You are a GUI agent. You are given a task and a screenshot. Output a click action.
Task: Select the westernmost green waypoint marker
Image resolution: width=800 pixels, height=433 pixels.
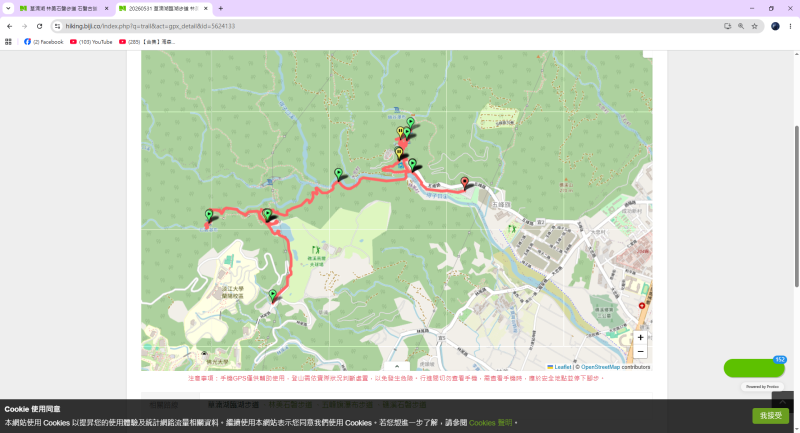[x=209, y=215]
